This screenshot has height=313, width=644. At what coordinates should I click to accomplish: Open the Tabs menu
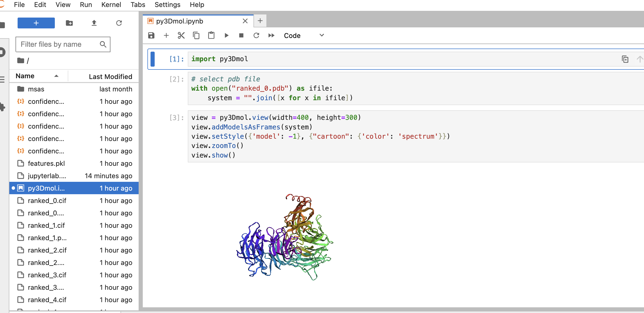click(138, 5)
